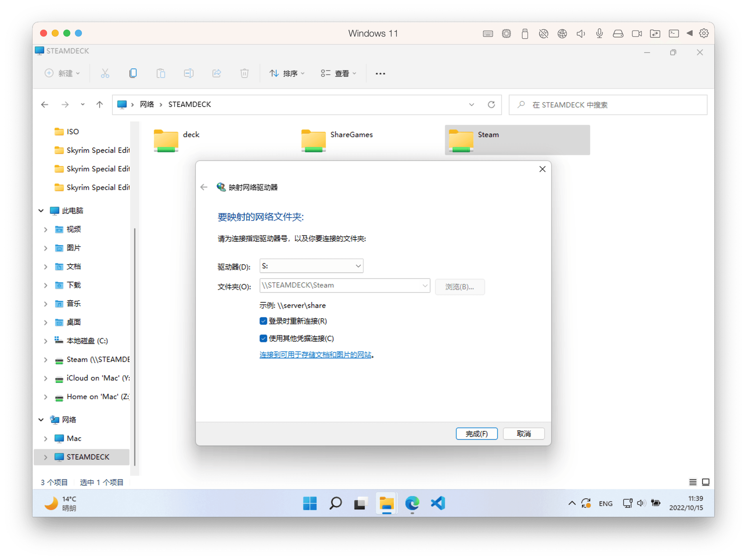Click the Parallels microphone icon
Image resolution: width=747 pixels, height=560 pixels.
coord(599,33)
